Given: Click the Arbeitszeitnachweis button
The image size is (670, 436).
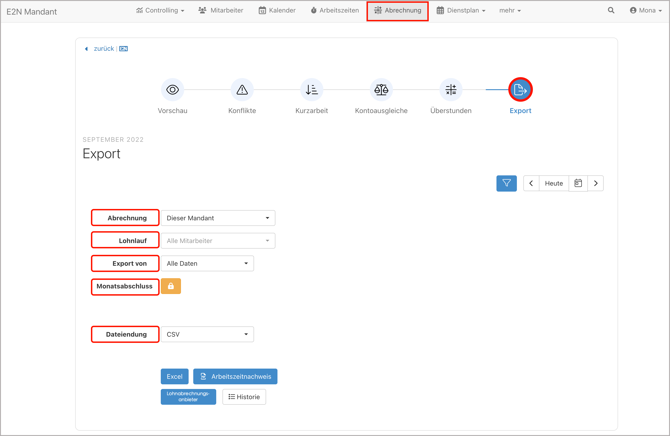Looking at the screenshot, I should 235,377.
